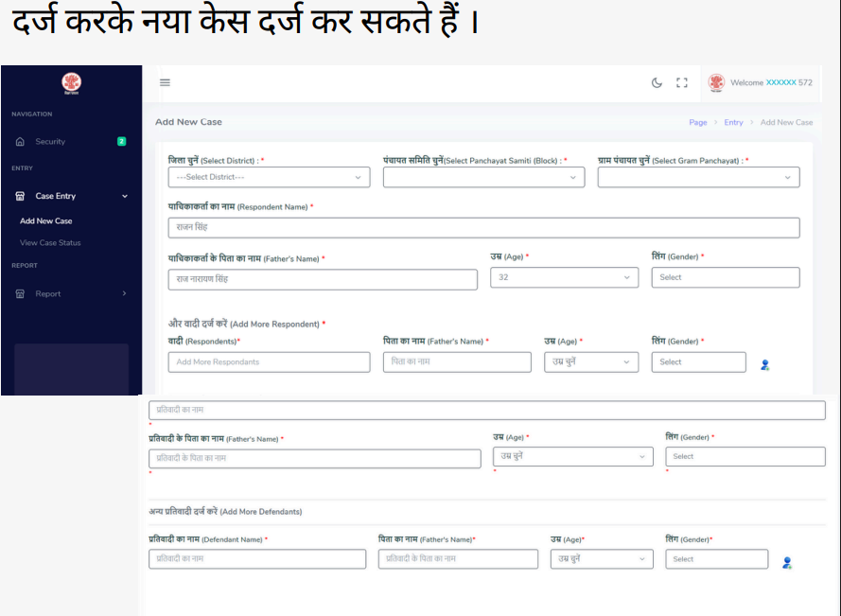Enter fullscreen using the expand icon
This screenshot has width=841, height=616.
[682, 82]
